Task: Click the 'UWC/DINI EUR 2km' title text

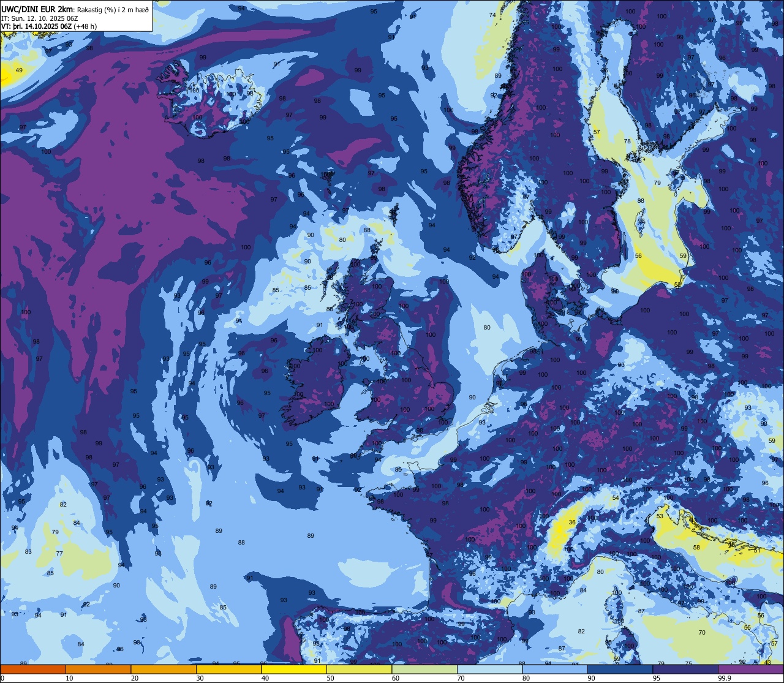Action: (37, 9)
